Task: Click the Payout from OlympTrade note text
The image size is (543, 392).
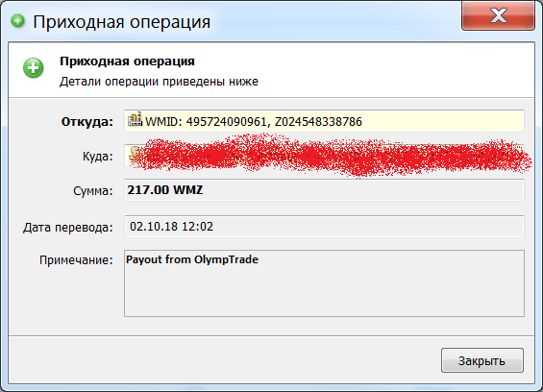Action: click(x=192, y=259)
